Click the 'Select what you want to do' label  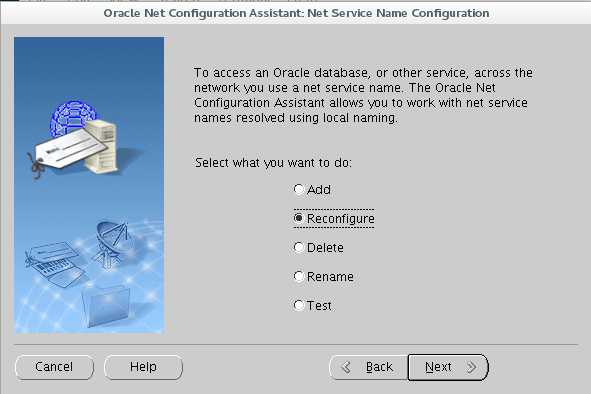(x=273, y=163)
